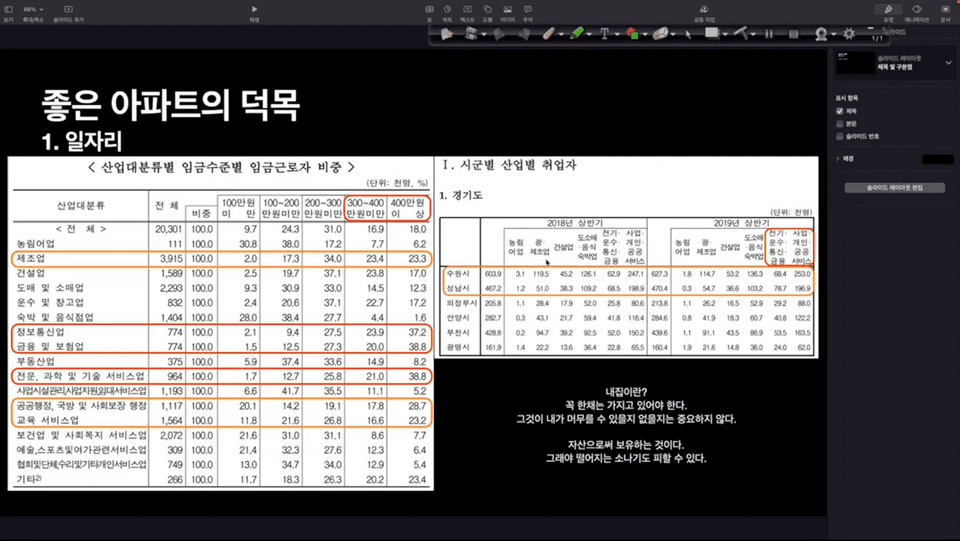Screen dimensions: 960x541
Task: Click the 슬라이드 추가 add slide icon
Action: pyautogui.click(x=68, y=10)
